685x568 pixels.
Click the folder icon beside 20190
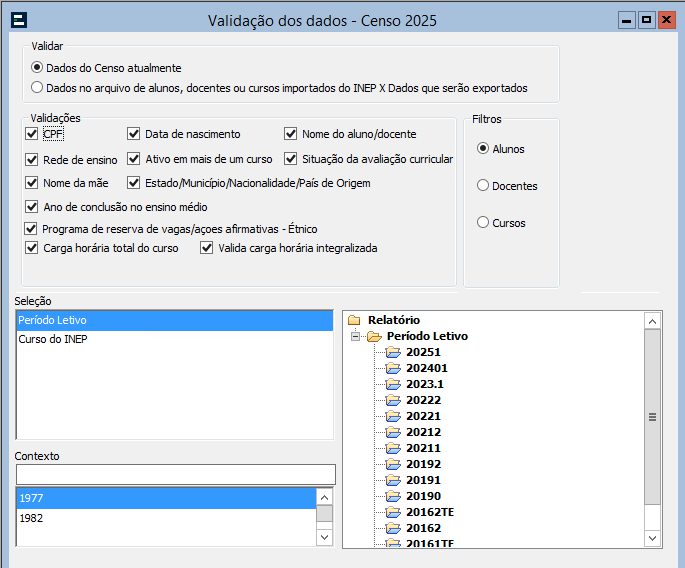(x=393, y=496)
